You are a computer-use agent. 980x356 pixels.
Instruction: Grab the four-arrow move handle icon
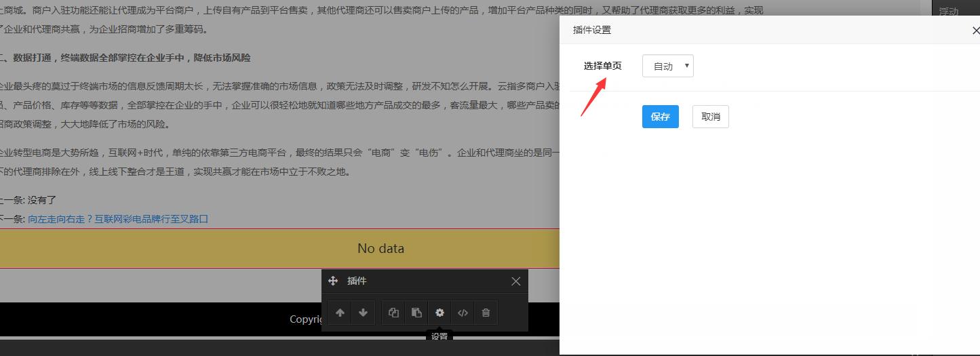pos(333,281)
